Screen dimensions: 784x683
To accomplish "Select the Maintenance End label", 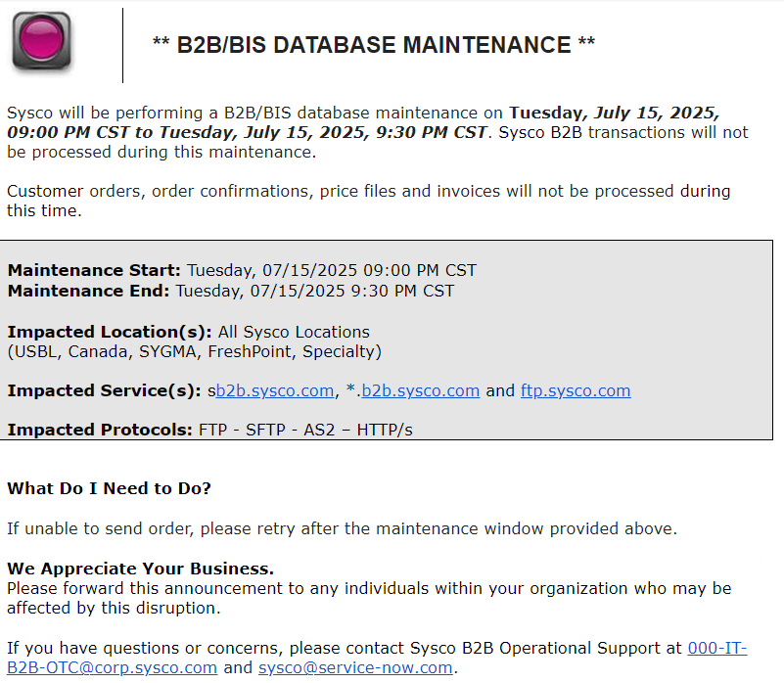I will coord(88,290).
